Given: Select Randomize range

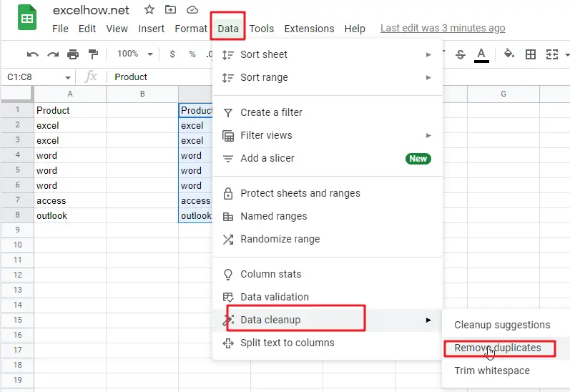Looking at the screenshot, I should click(x=328, y=239).
